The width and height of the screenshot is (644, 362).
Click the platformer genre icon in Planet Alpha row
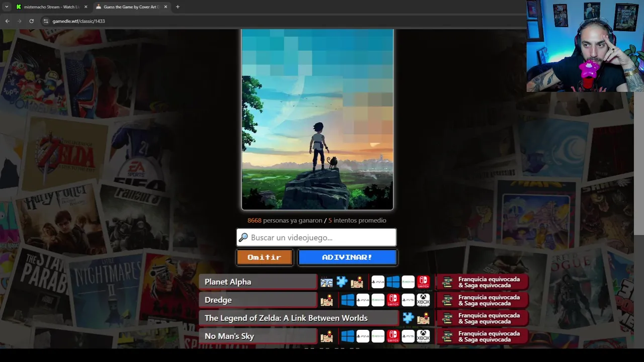(327, 282)
